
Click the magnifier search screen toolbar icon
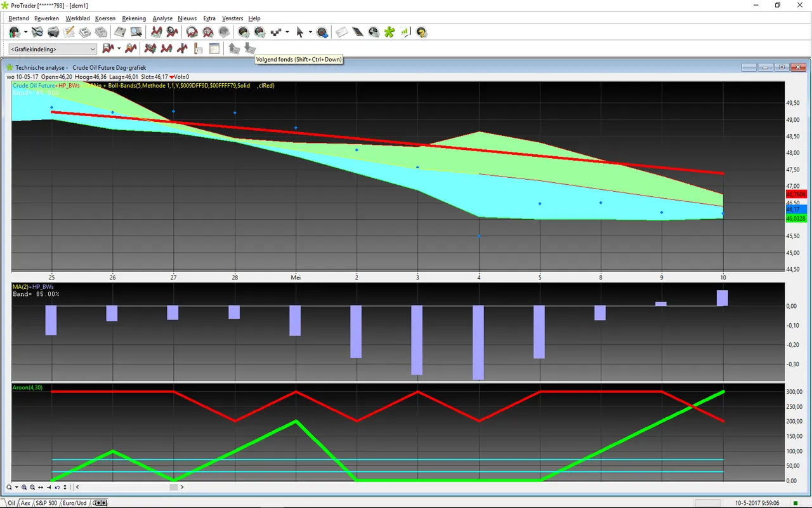(x=136, y=32)
